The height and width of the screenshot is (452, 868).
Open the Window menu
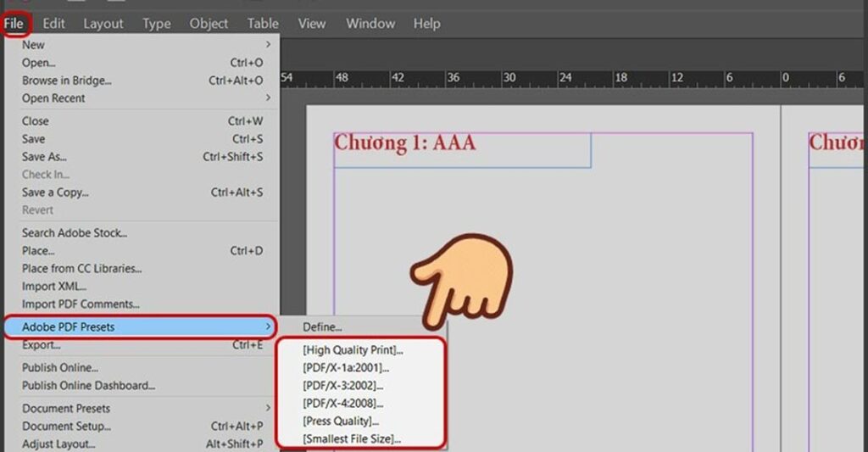tap(370, 24)
